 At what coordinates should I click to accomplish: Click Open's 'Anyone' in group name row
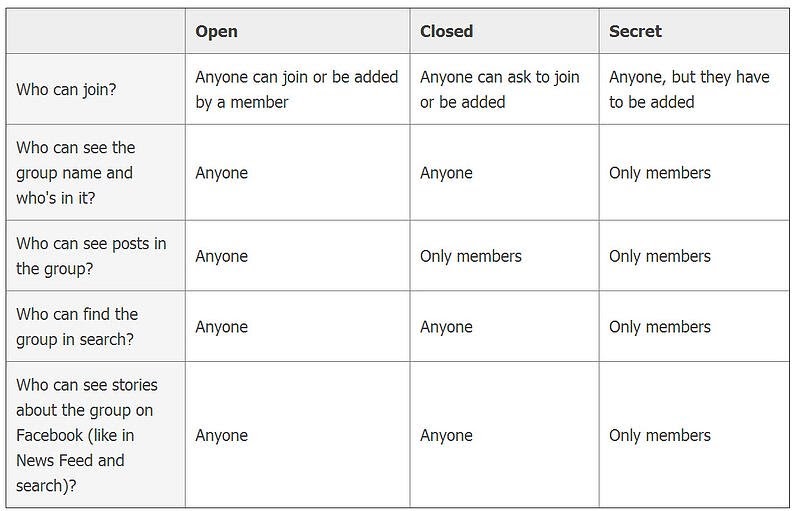click(x=221, y=173)
